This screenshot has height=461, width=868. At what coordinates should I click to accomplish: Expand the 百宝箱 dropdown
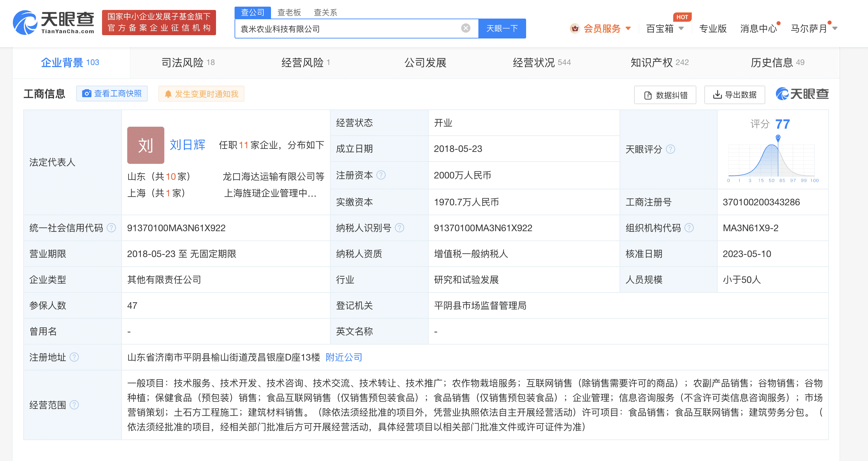681,28
